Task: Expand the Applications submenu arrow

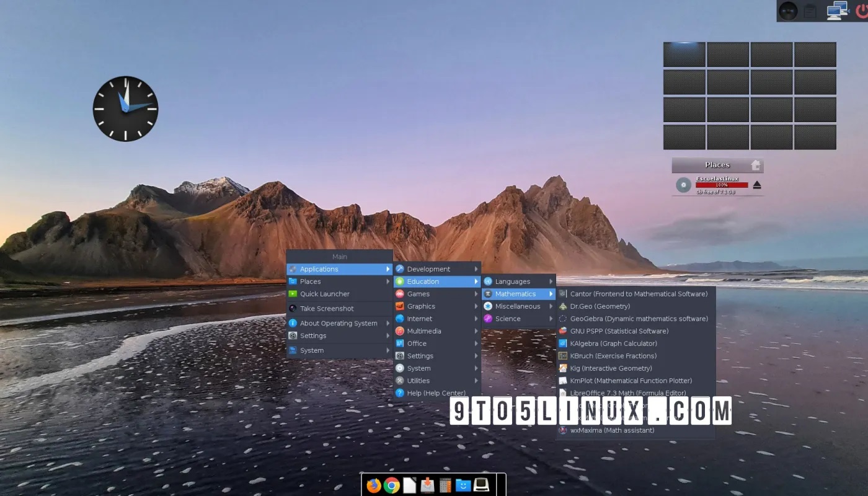Action: pos(388,269)
